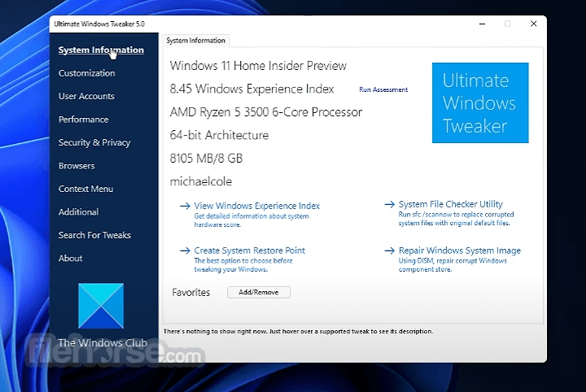This screenshot has height=392, width=586.
Task: Click the Ultimate Windows Tweaker blue tile
Action: (x=480, y=102)
